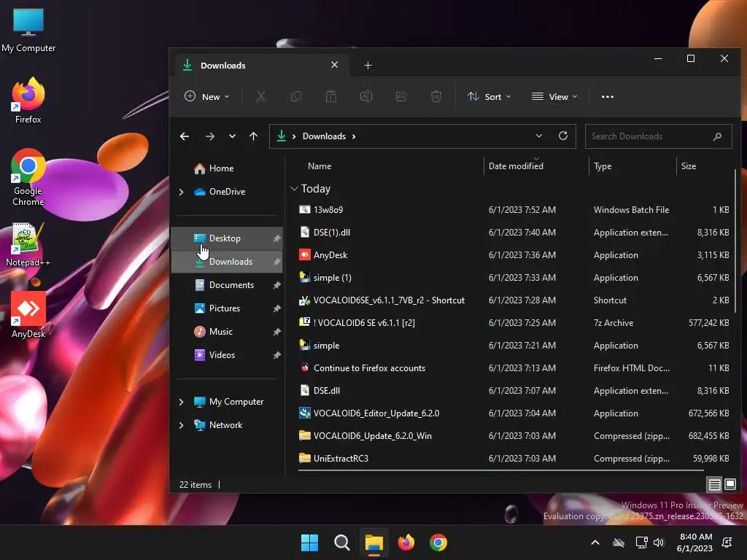Select the AnyDesk application file
This screenshot has width=747, height=560.
(514, 255)
